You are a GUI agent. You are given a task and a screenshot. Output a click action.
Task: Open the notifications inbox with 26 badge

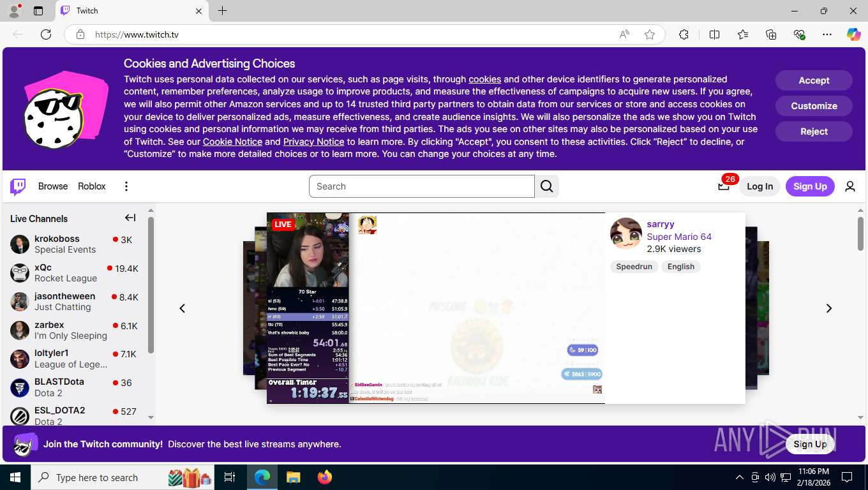tap(724, 186)
